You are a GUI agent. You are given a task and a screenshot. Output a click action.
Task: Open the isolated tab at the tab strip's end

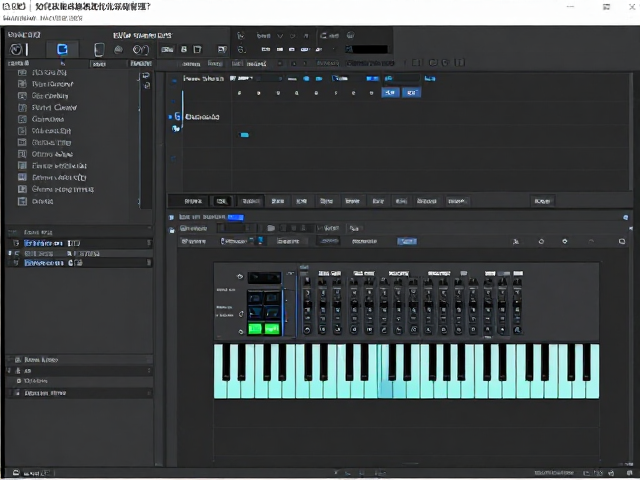pyautogui.click(x=542, y=201)
